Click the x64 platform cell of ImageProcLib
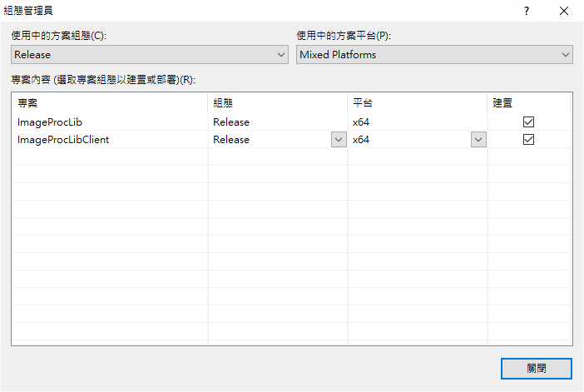584x392 pixels. point(418,122)
